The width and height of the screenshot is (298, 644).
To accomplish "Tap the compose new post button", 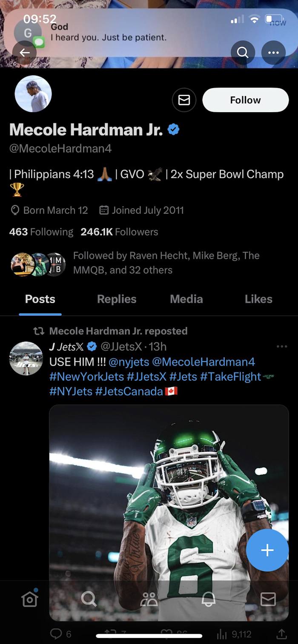I will [x=267, y=550].
